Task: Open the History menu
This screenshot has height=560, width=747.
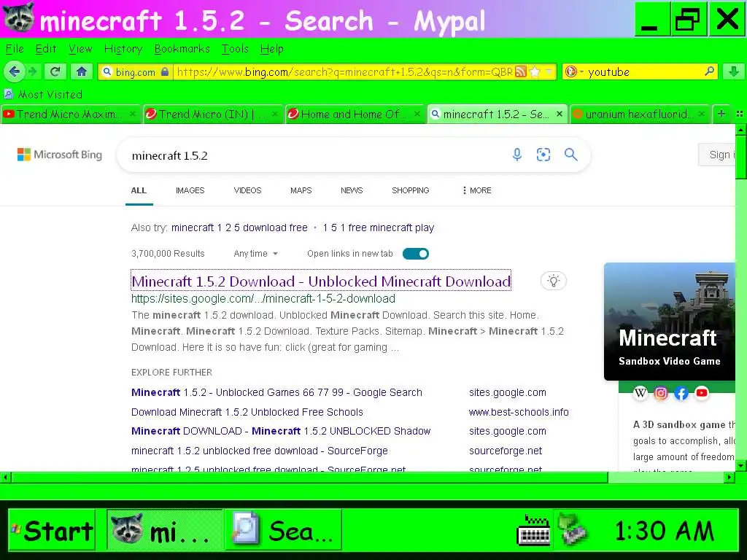Action: (x=123, y=49)
